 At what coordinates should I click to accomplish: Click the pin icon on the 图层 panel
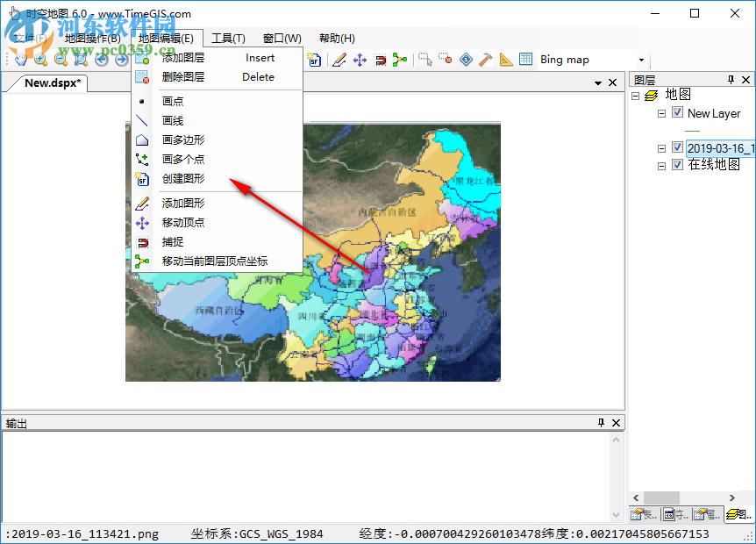(731, 78)
